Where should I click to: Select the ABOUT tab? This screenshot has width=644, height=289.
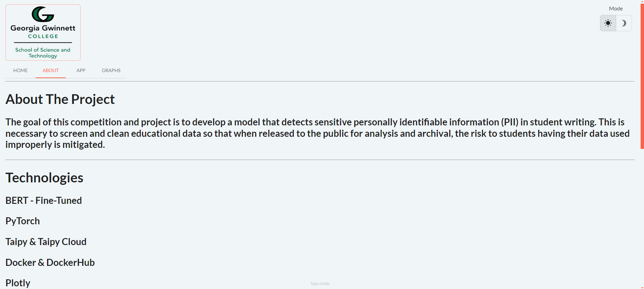point(51,70)
